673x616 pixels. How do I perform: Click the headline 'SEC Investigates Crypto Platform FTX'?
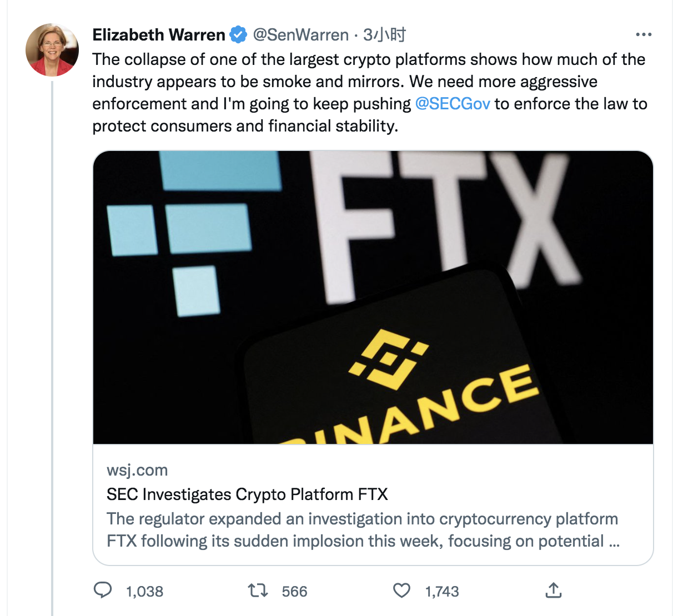(247, 493)
